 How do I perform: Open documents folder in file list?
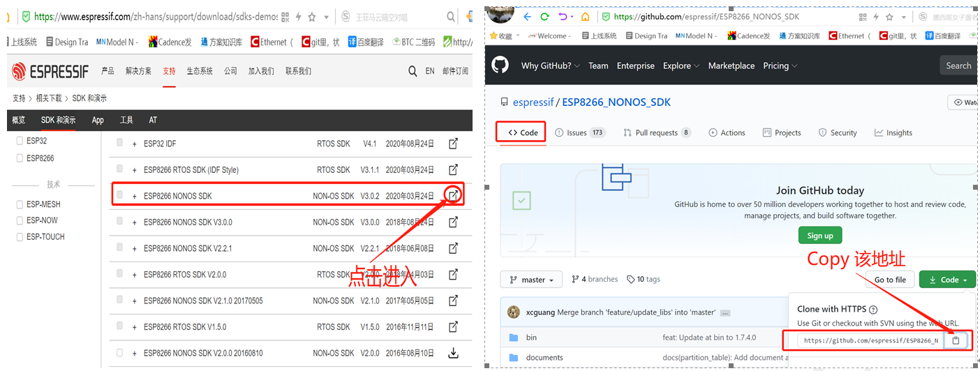[x=544, y=358]
